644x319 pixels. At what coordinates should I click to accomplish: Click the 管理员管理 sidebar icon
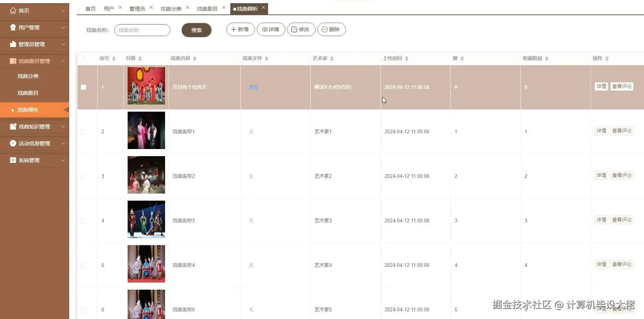click(x=13, y=44)
